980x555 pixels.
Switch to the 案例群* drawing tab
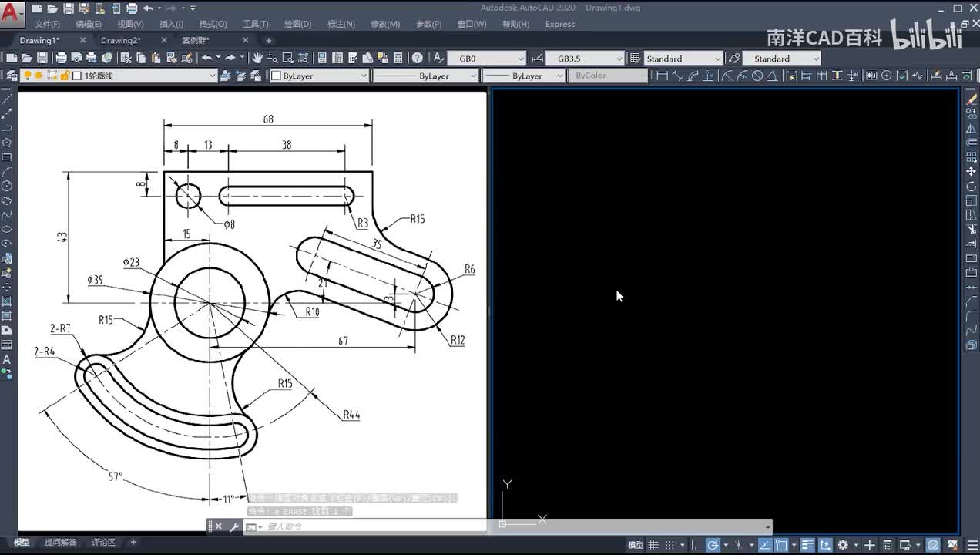click(196, 40)
